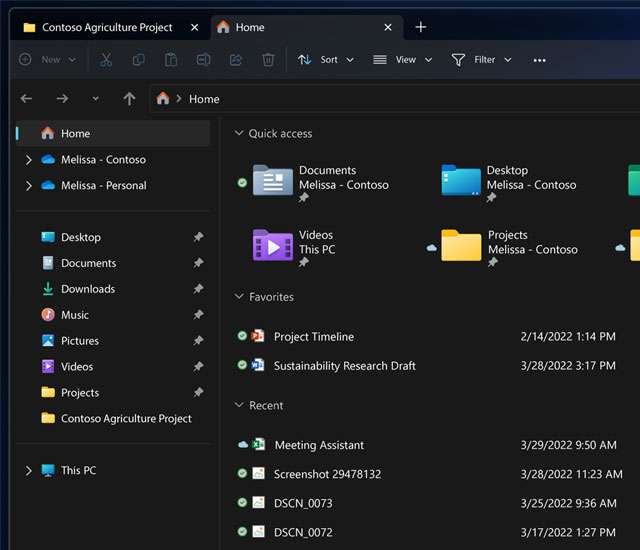Open the Sort dropdown
640x550 pixels.
326,60
